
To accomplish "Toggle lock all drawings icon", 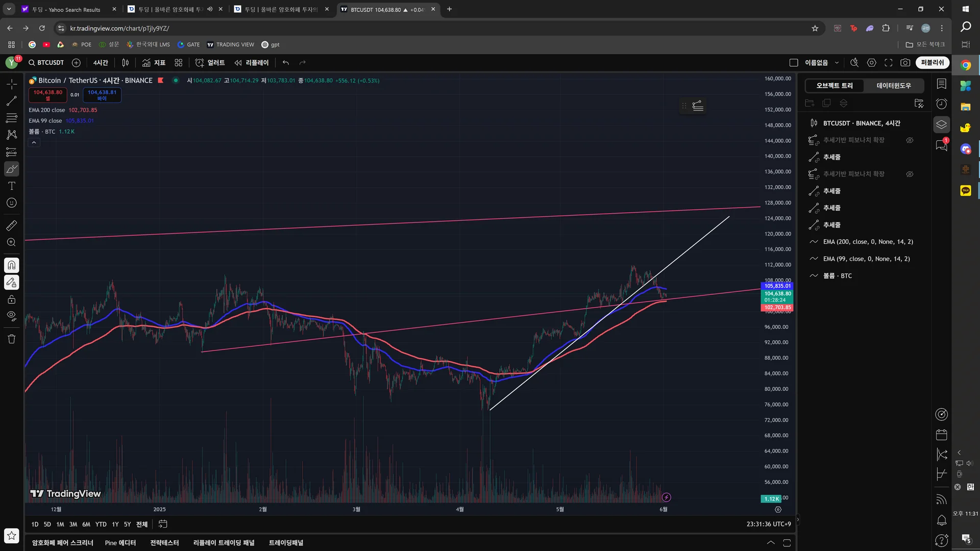I will 11,299.
